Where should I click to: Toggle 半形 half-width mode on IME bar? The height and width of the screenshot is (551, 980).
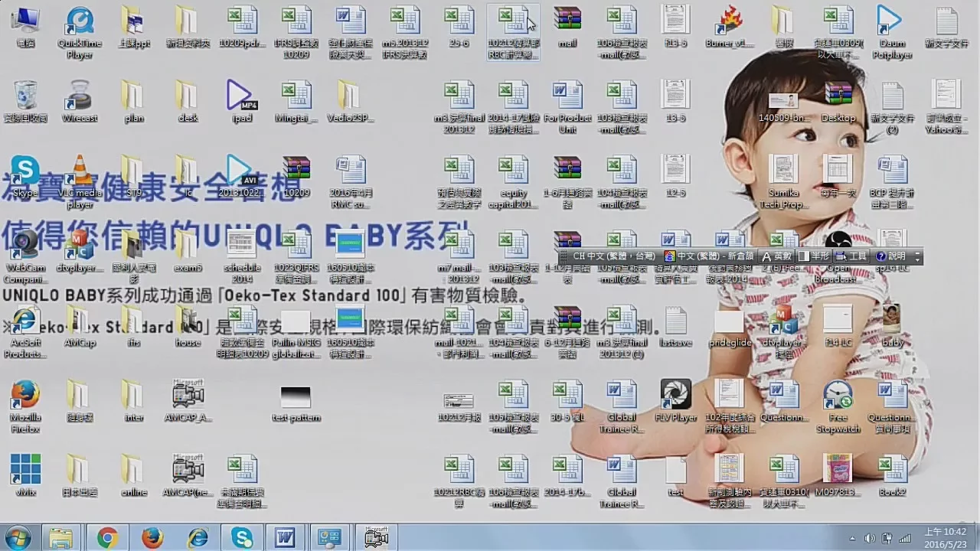tap(815, 256)
